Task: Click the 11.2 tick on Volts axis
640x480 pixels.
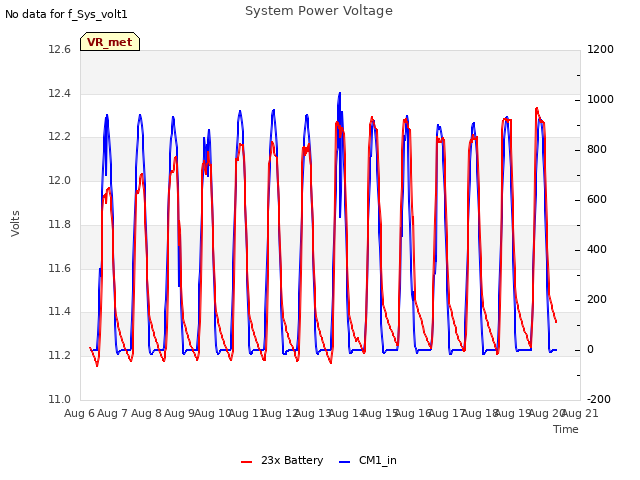Action: pos(60,356)
